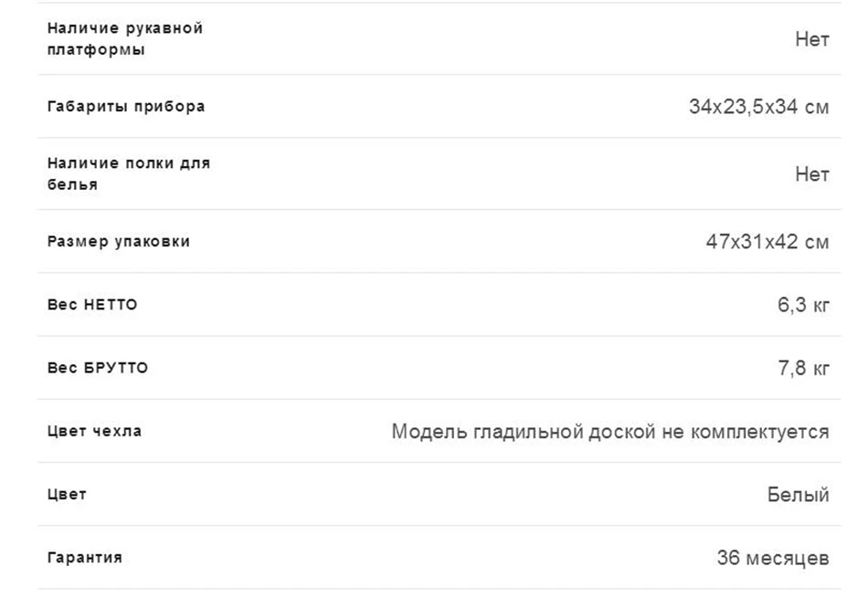Click the 'Гарантия' label
Screen dimensions: 868x598
[85, 558]
